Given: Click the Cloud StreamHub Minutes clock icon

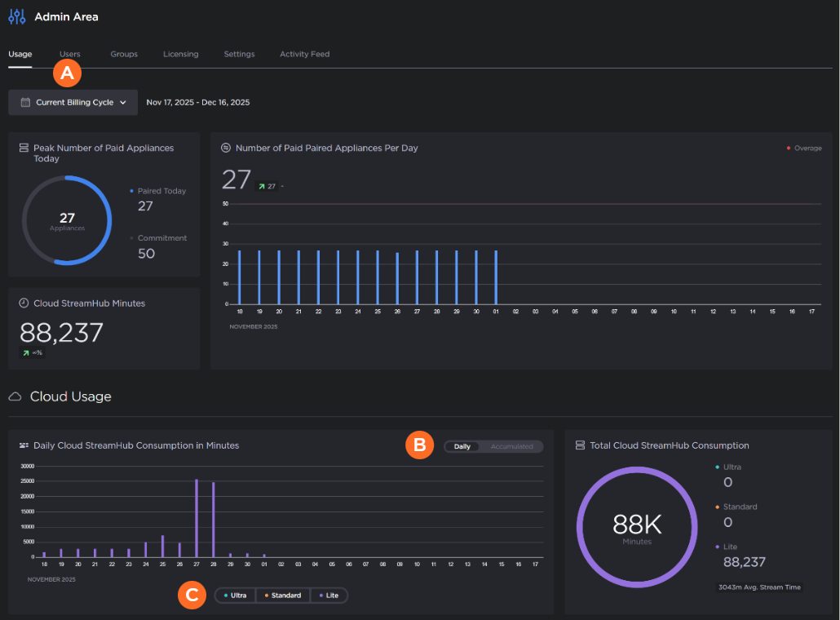Looking at the screenshot, I should coord(24,303).
